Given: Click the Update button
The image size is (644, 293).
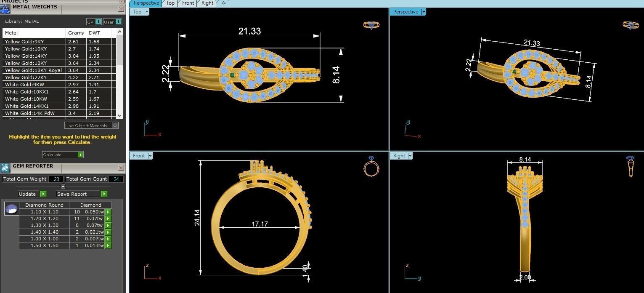Looking at the screenshot, I should click(32, 194).
